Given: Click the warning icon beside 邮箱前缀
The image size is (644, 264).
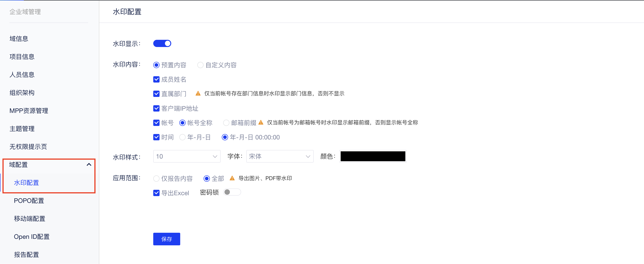Looking at the screenshot, I should pos(261,122).
